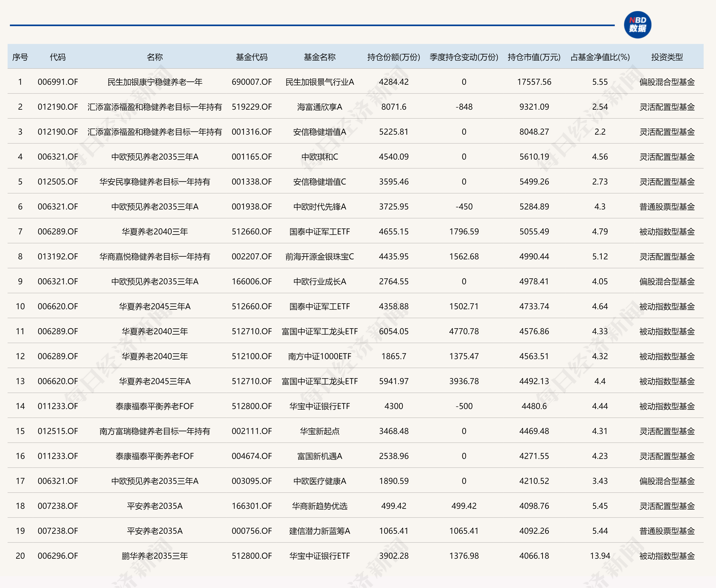Viewport: 716px width, 588px height.
Task: Select the 华商新趋势优选 fund name
Action: (x=320, y=506)
